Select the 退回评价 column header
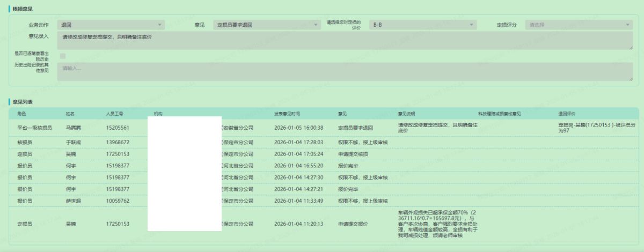Screen dimensions: 644x252 (567, 114)
